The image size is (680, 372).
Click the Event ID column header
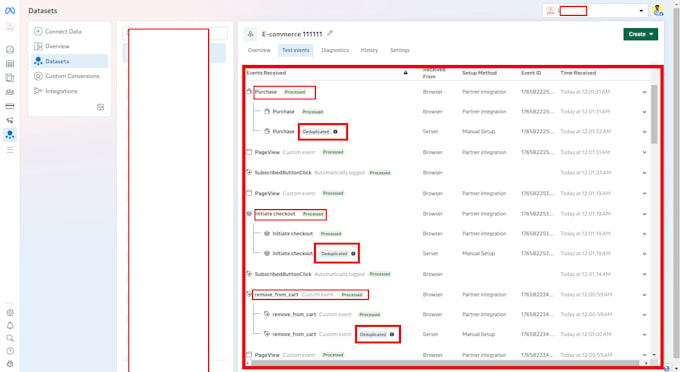point(531,73)
